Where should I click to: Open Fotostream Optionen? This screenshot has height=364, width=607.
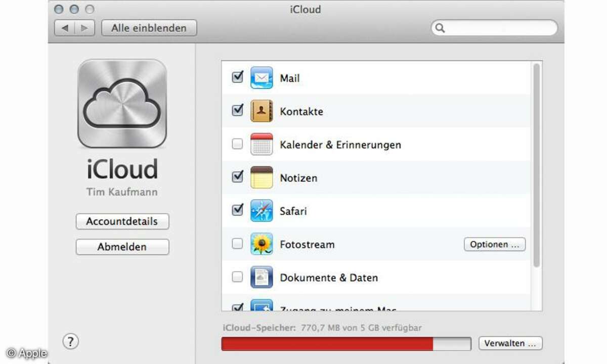495,244
